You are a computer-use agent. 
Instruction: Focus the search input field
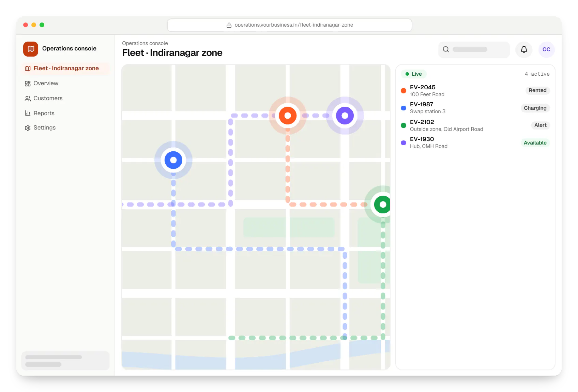coord(474,50)
